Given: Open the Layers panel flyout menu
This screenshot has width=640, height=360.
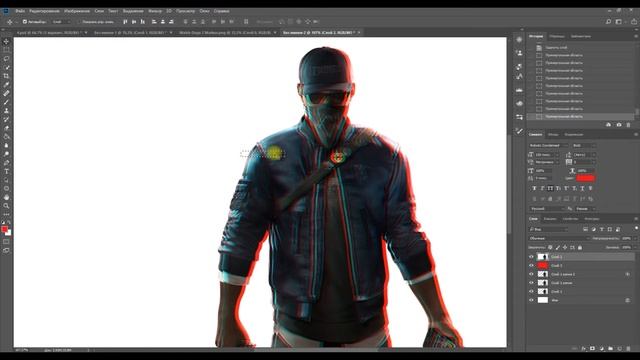Looking at the screenshot, I should click(636, 219).
